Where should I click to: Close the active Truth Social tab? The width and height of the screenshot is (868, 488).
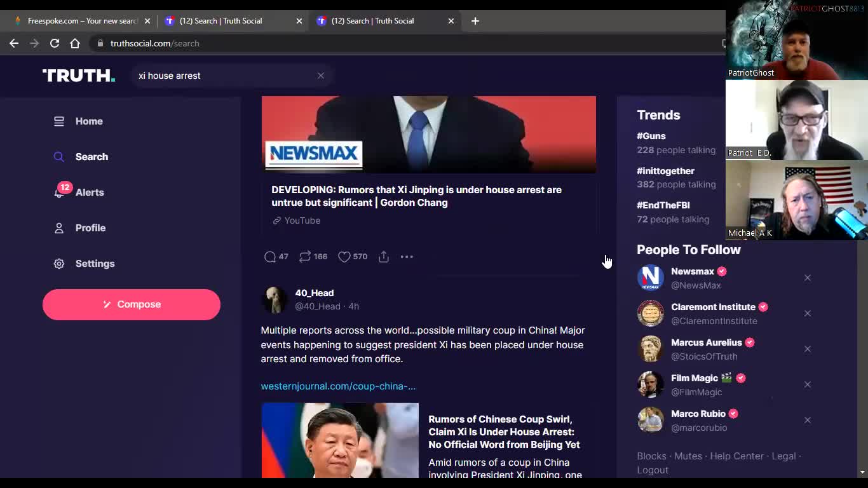click(x=451, y=21)
